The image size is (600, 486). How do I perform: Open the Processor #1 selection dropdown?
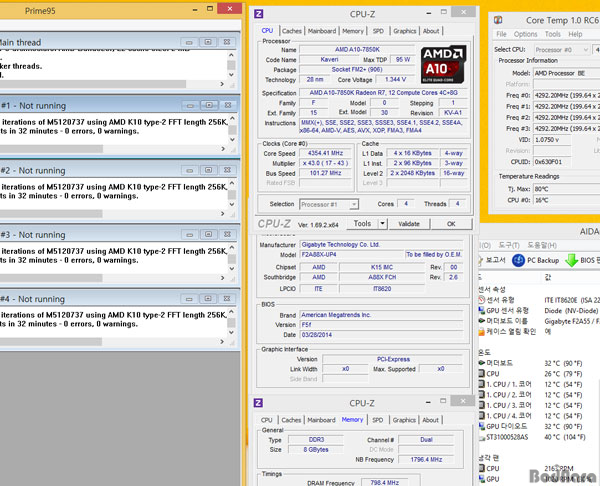(329, 204)
